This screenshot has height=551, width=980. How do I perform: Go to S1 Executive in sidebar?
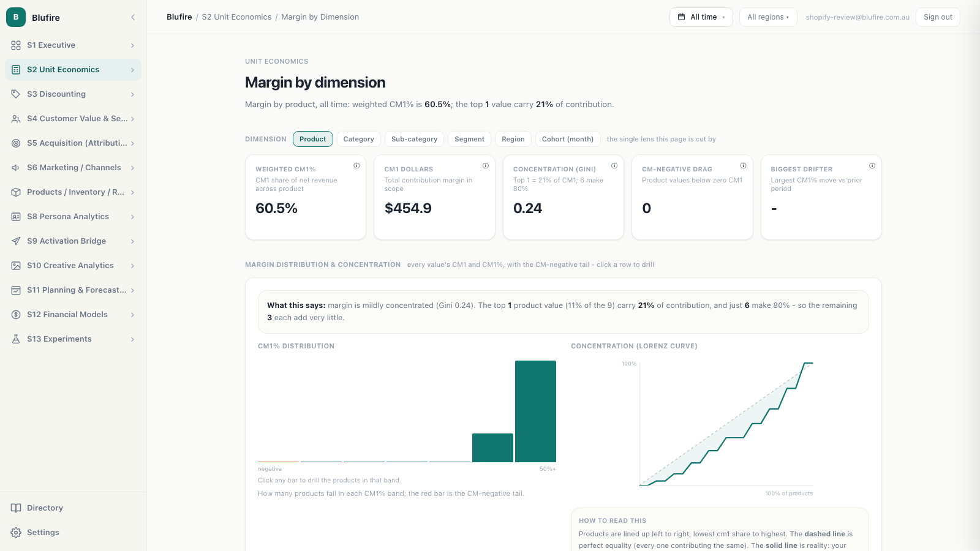click(x=73, y=45)
